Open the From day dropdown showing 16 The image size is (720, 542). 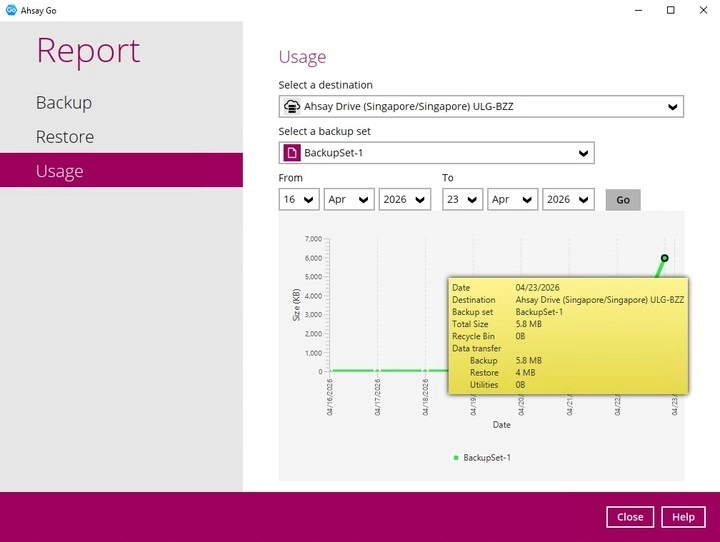(298, 199)
